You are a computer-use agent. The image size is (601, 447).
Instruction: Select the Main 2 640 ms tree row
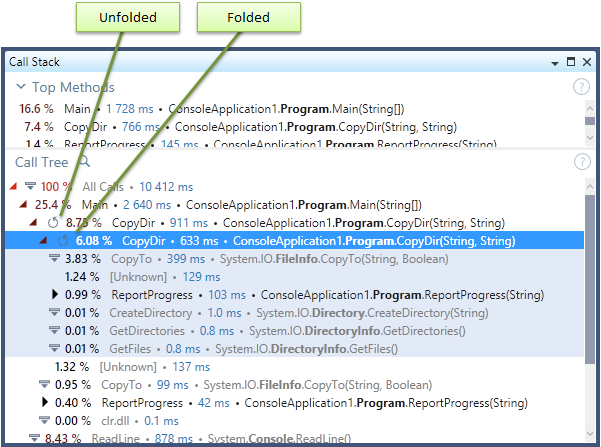pyautogui.click(x=294, y=205)
